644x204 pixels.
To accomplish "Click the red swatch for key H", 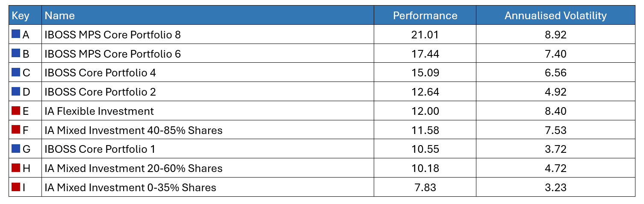I will point(16,168).
